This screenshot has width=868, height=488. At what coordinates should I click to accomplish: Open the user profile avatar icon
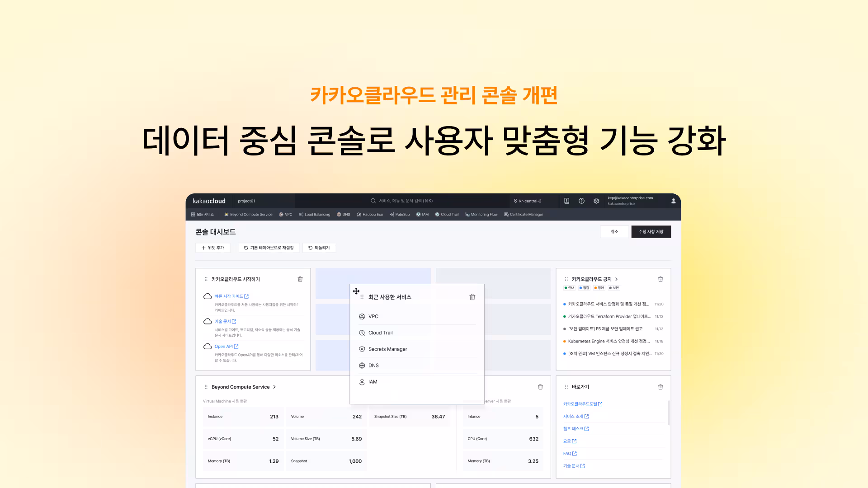(673, 201)
